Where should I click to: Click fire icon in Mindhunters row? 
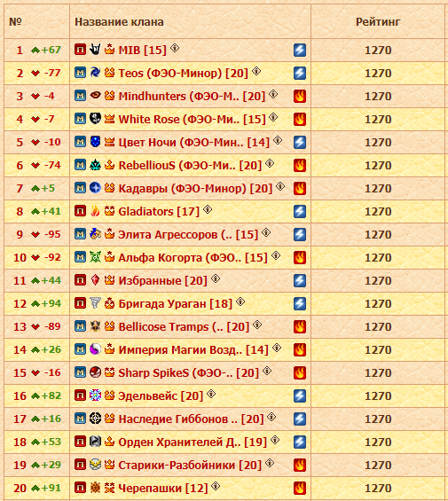pyautogui.click(x=300, y=96)
